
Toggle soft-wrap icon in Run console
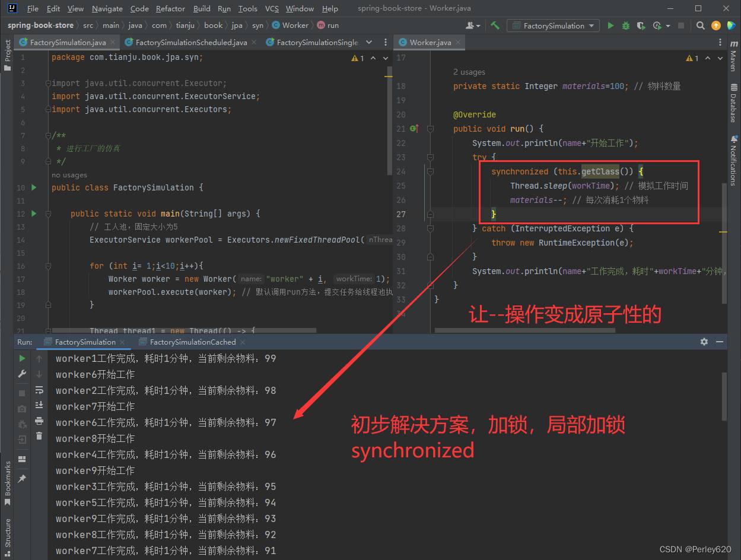[39, 390]
